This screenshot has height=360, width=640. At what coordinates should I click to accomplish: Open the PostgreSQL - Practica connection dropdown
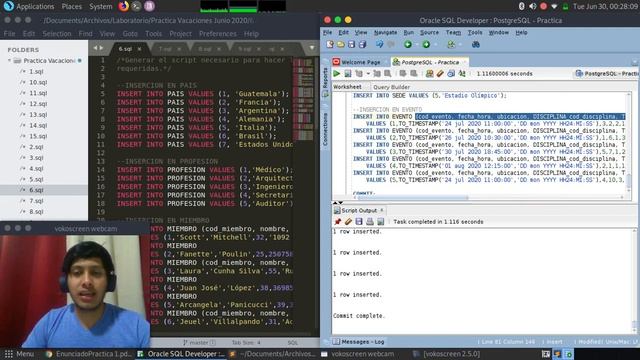pyautogui.click(x=607, y=73)
